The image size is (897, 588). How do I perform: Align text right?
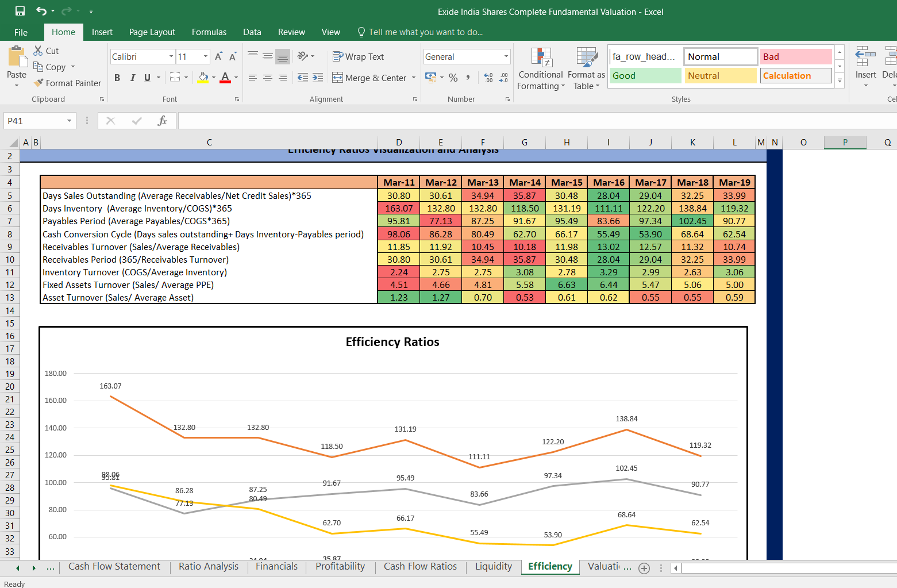click(x=283, y=78)
